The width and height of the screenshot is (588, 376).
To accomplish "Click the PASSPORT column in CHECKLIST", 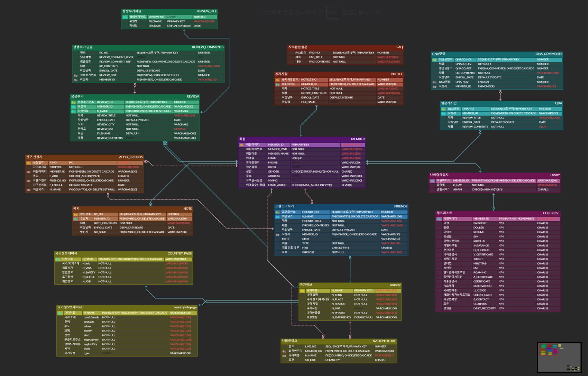I will point(480,223).
